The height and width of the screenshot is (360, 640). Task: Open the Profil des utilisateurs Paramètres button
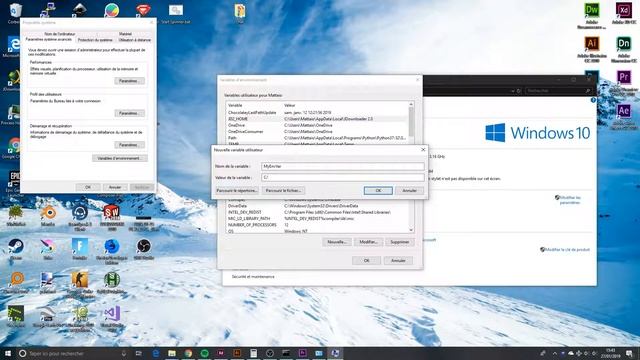click(129, 113)
